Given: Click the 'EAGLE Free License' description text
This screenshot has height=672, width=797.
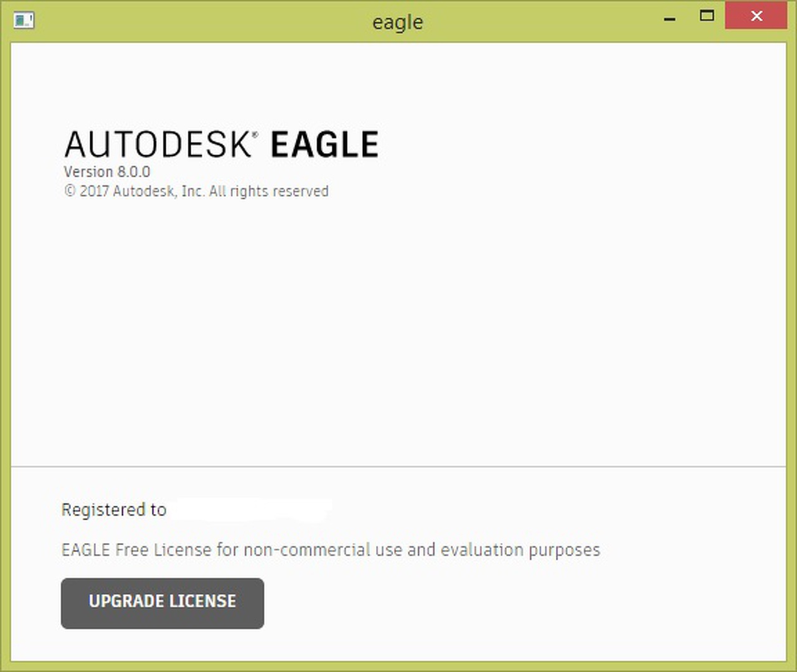Looking at the screenshot, I should click(x=331, y=550).
